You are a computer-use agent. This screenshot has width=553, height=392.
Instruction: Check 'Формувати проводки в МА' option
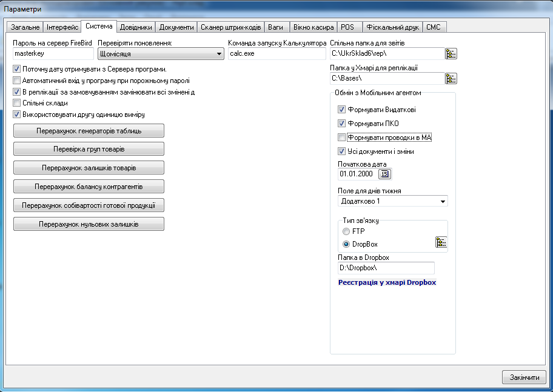342,138
